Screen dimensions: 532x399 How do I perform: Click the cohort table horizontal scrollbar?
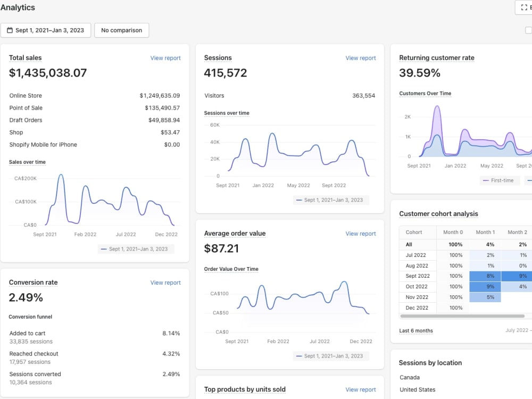coord(462,316)
